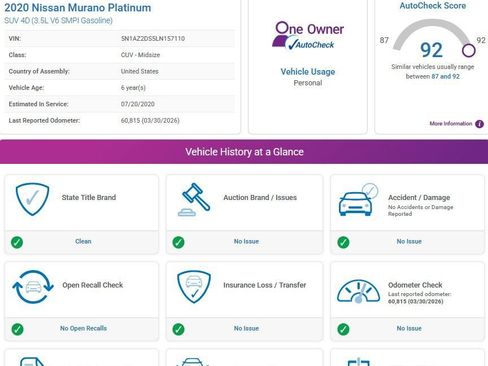Click the Open Recall Check card title
The height and width of the screenshot is (366, 488).
pyautogui.click(x=93, y=285)
